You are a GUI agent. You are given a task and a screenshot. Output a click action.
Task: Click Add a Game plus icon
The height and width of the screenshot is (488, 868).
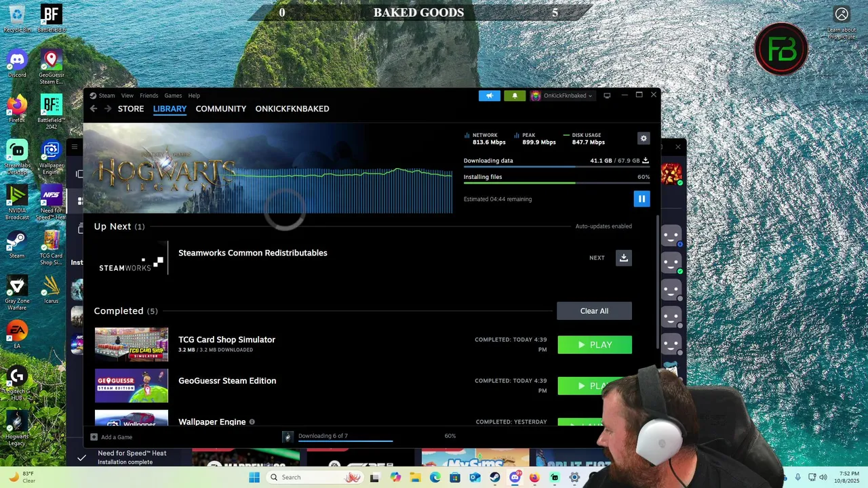tap(94, 437)
